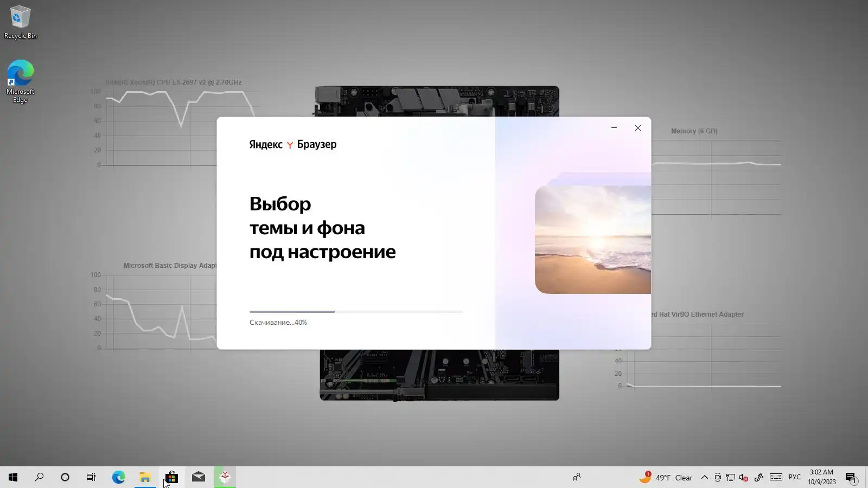Launch Cortana from the taskbar
Viewport: 868px width, 488px height.
pos(65,477)
